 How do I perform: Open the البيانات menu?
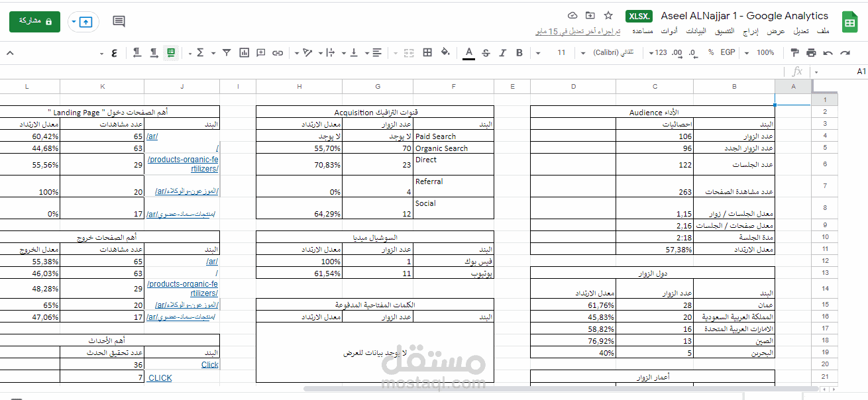point(696,31)
